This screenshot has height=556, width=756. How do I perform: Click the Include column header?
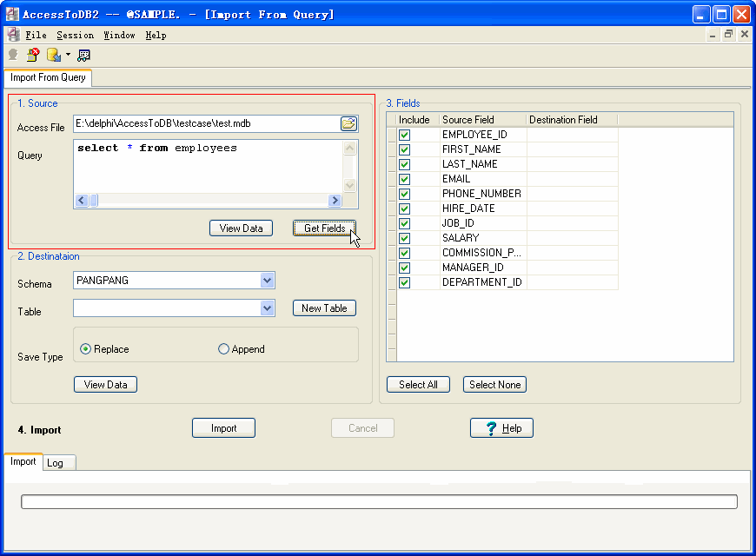point(417,120)
